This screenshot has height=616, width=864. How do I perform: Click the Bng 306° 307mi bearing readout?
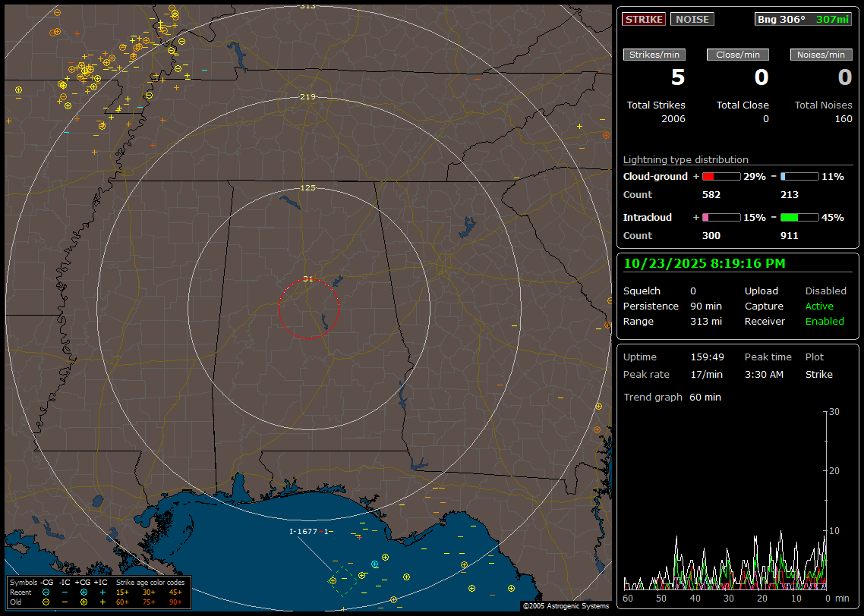[x=803, y=19]
